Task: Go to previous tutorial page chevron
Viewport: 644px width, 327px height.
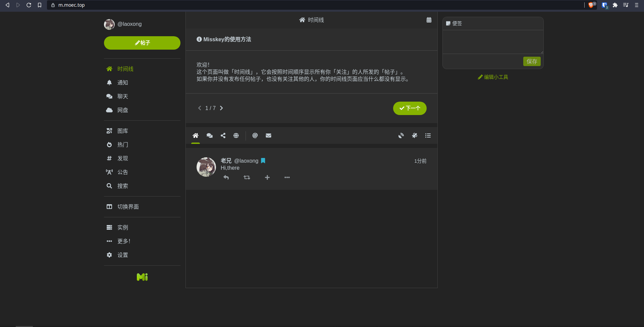Action: 200,108
